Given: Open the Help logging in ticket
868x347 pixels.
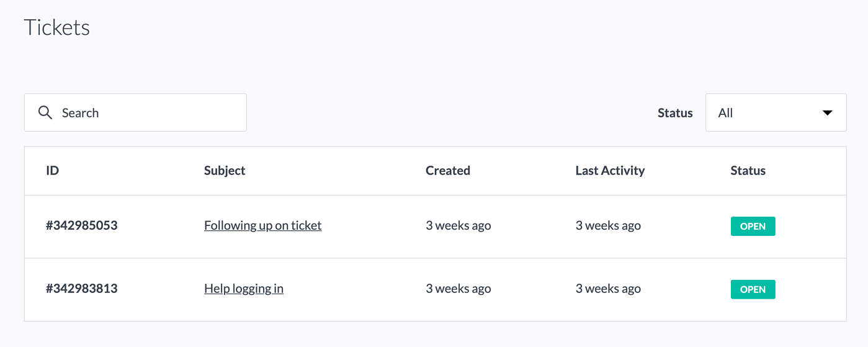Looking at the screenshot, I should pos(244,289).
